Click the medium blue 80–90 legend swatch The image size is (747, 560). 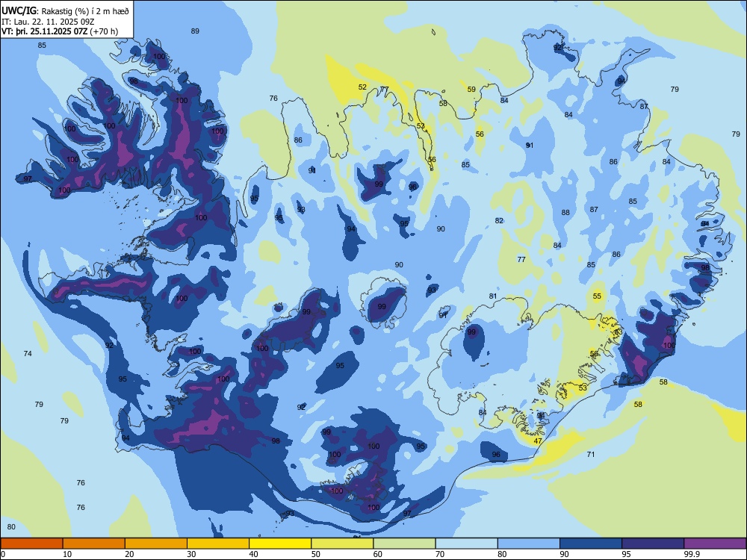(529, 544)
